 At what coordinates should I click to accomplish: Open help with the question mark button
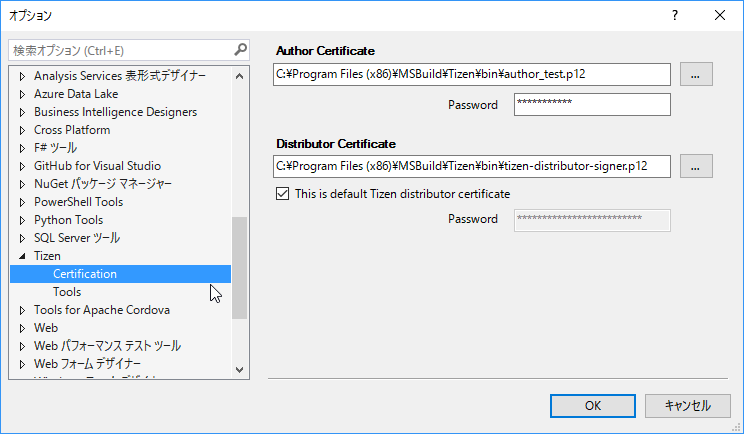click(x=675, y=15)
